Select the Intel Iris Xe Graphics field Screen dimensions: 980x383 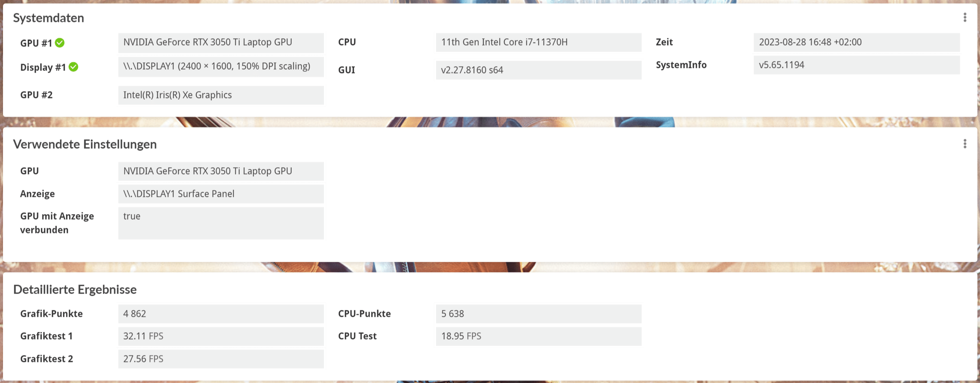point(221,95)
